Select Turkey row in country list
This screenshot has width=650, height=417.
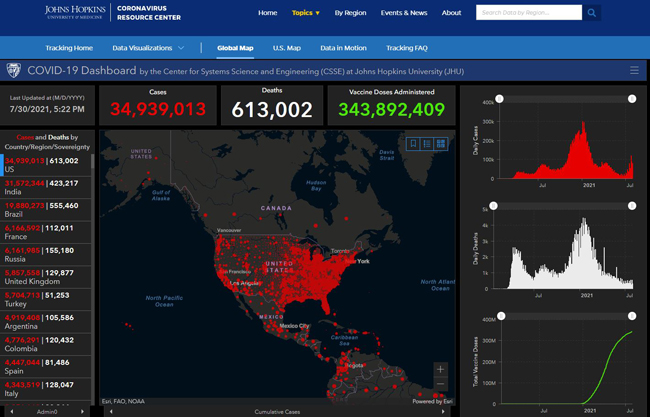pyautogui.click(x=46, y=299)
